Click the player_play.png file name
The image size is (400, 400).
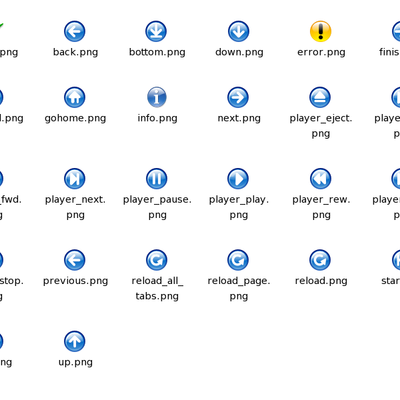[239, 207]
